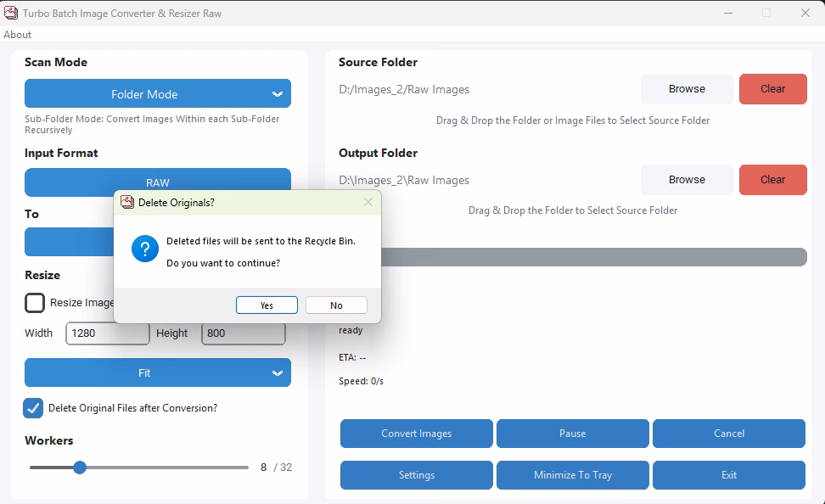Minimize the Turbo Batch Image Converter window

tap(728, 13)
